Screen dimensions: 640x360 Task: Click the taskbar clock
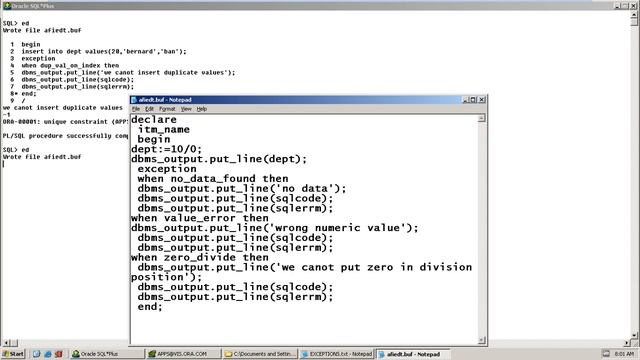click(624, 354)
